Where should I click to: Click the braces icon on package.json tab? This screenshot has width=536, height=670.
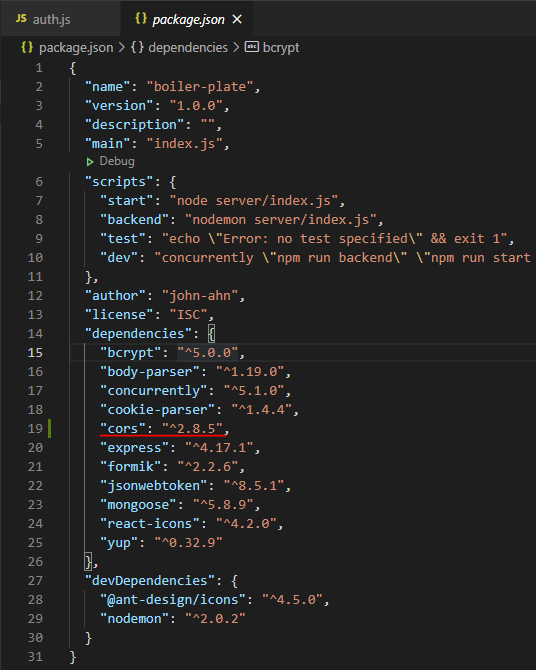(141, 18)
